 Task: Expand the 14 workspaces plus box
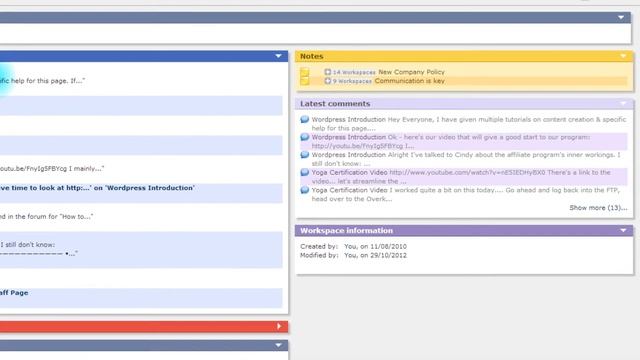[x=327, y=72]
